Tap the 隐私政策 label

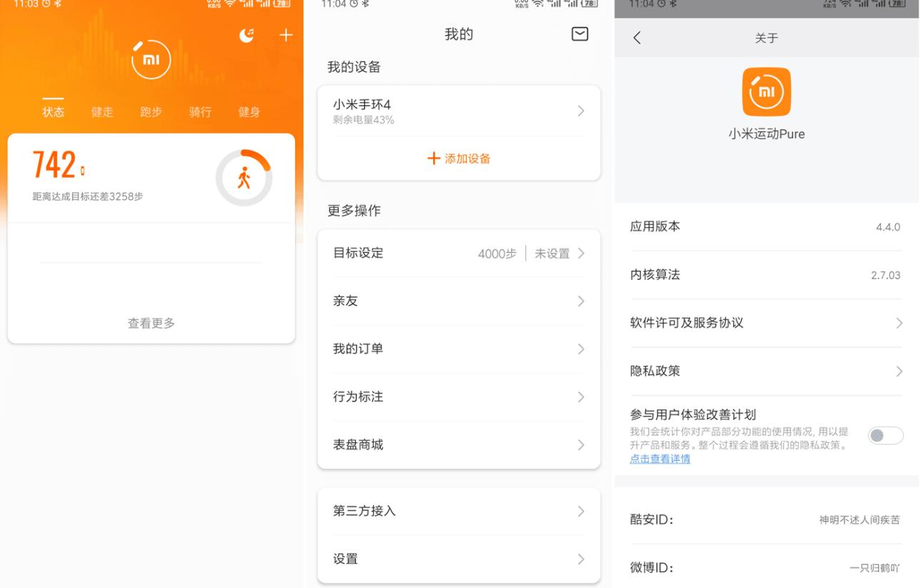click(x=655, y=372)
